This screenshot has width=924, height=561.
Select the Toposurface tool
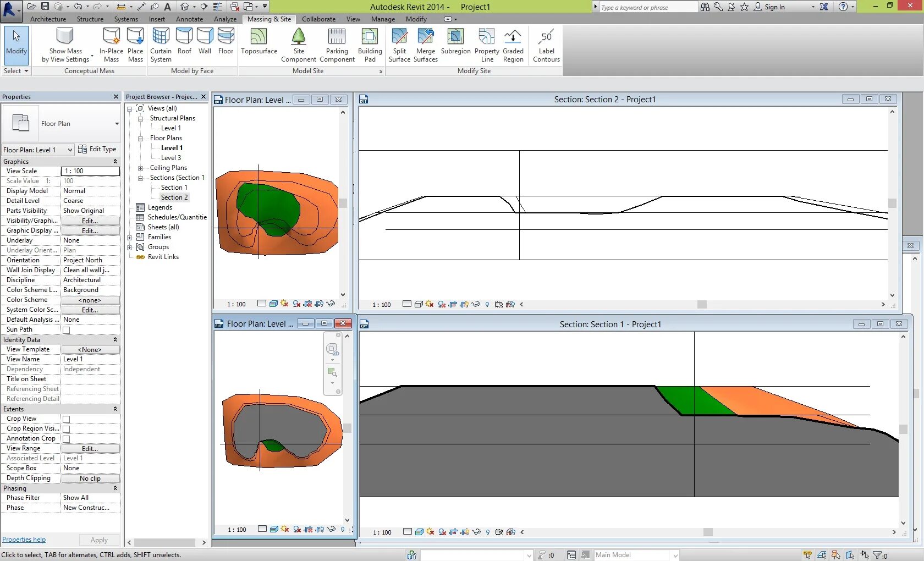tap(259, 42)
